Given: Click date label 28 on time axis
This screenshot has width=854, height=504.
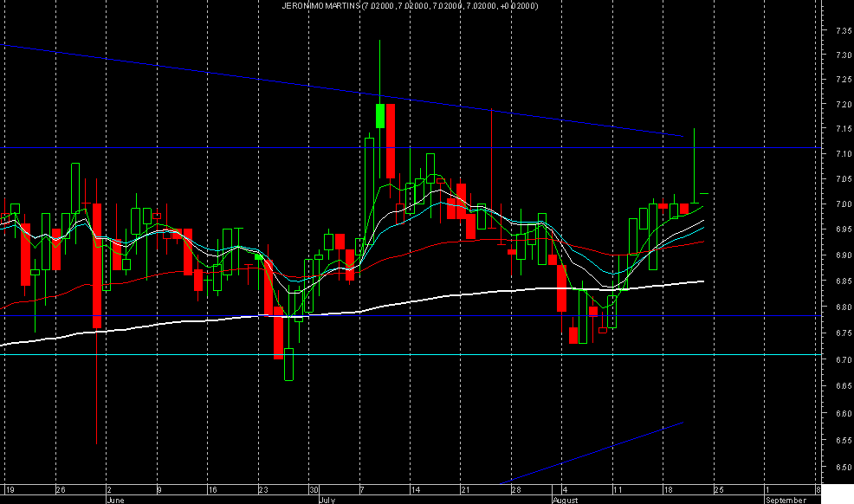Looking at the screenshot, I should click(x=515, y=490).
